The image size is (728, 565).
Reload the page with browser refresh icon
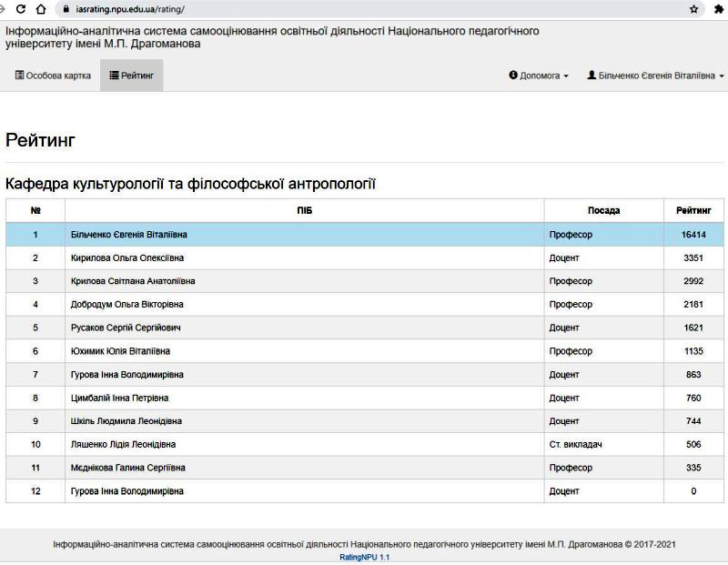(20, 9)
